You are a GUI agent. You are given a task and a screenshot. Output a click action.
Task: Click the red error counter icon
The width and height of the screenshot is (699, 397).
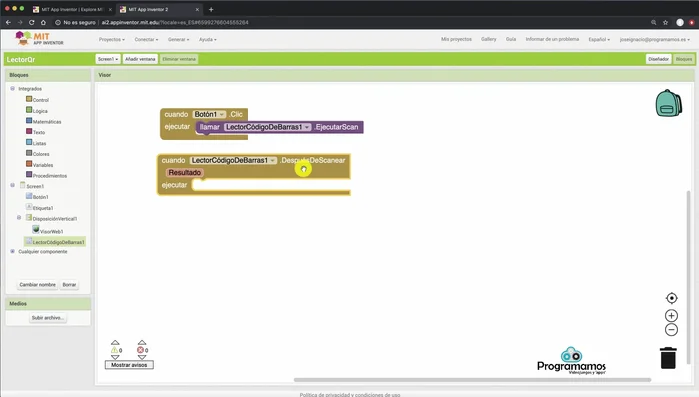tap(140, 350)
